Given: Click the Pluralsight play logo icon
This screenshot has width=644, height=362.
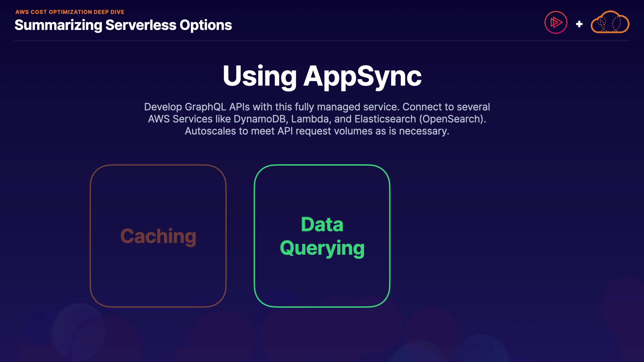Looking at the screenshot, I should click(x=556, y=22).
